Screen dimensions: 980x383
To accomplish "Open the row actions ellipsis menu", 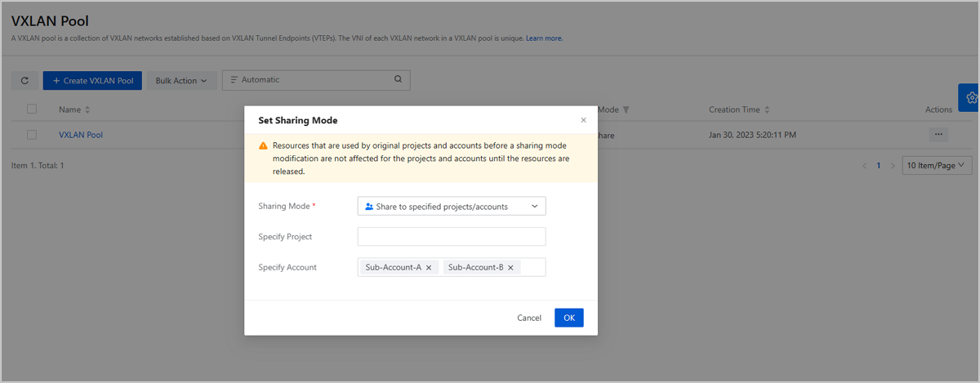I will (938, 135).
